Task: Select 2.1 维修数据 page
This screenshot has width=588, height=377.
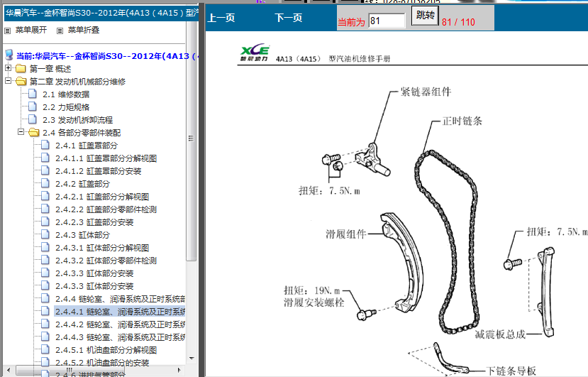Action: click(66, 94)
